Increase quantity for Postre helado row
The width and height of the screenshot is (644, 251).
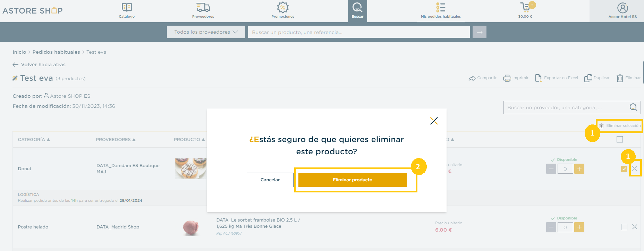coord(579,227)
